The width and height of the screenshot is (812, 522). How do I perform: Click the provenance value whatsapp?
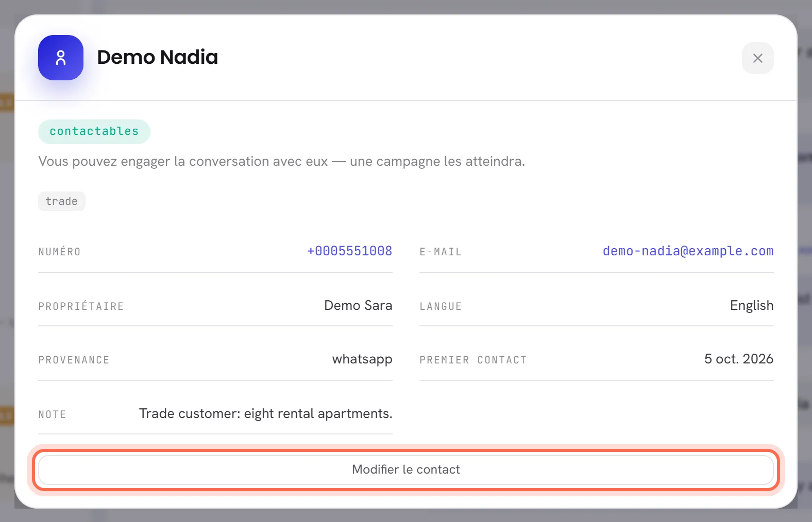(x=362, y=359)
